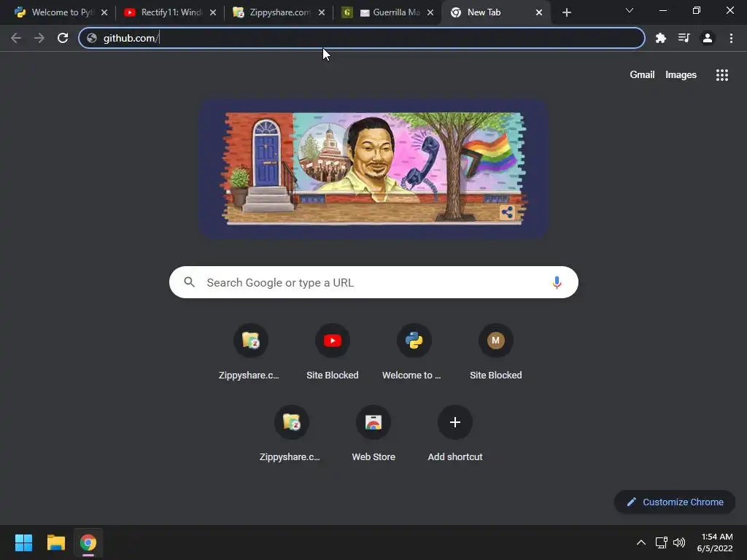Open the M Site Blocked shortcut
Viewport: 747px width, 560px height.
tap(496, 353)
